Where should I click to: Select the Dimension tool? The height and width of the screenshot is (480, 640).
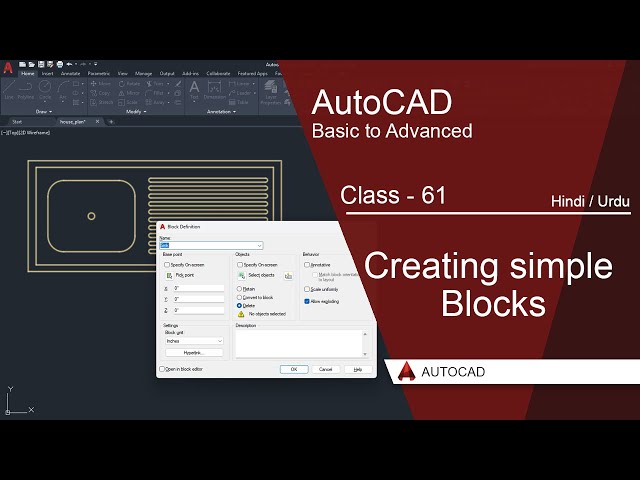(x=215, y=90)
